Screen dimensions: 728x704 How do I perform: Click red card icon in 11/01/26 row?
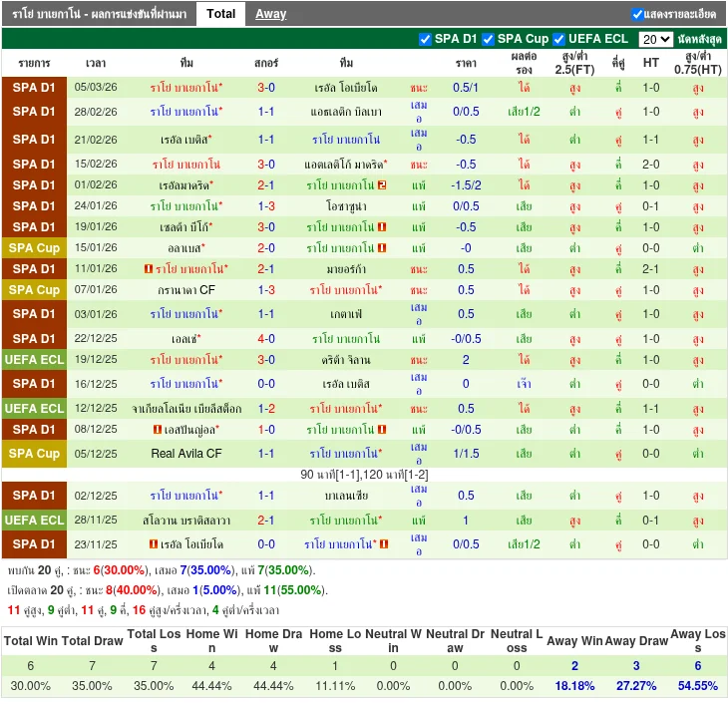point(149,269)
